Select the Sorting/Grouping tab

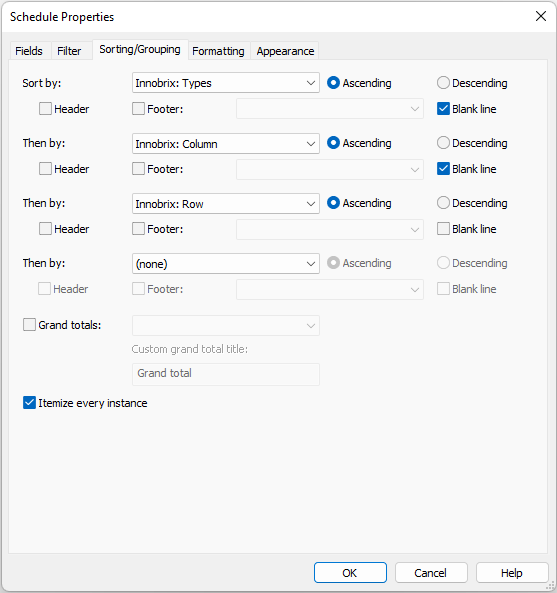140,49
